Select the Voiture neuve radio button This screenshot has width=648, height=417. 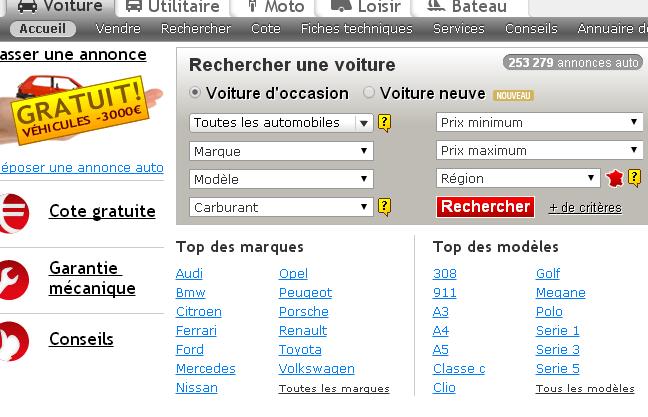pyautogui.click(x=369, y=93)
